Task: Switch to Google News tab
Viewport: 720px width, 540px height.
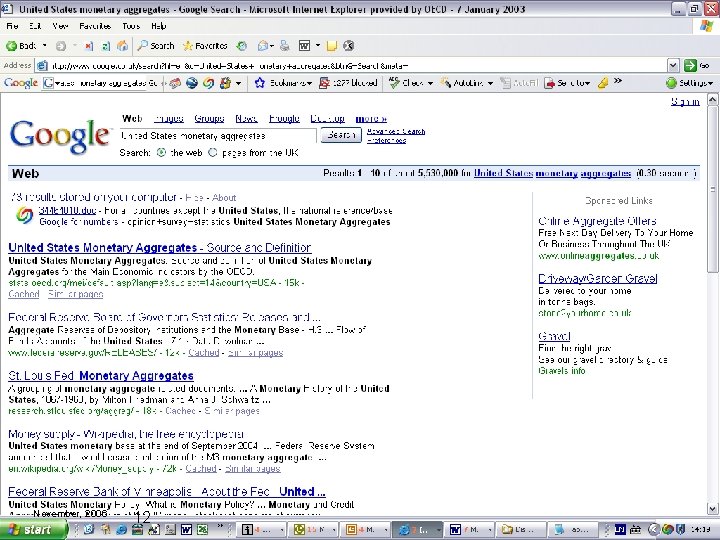Action: click(246, 118)
